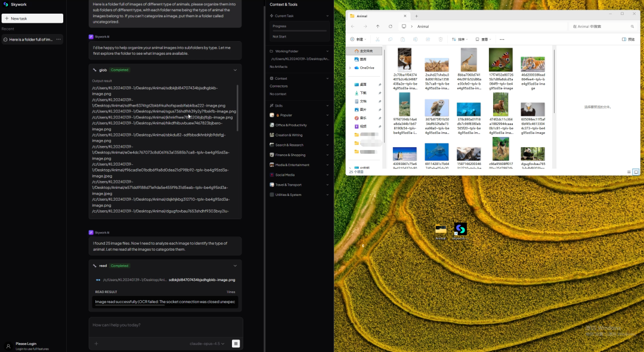Expand the Popular skills category
Viewport: 644px width, 352px height.
[x=299, y=116]
